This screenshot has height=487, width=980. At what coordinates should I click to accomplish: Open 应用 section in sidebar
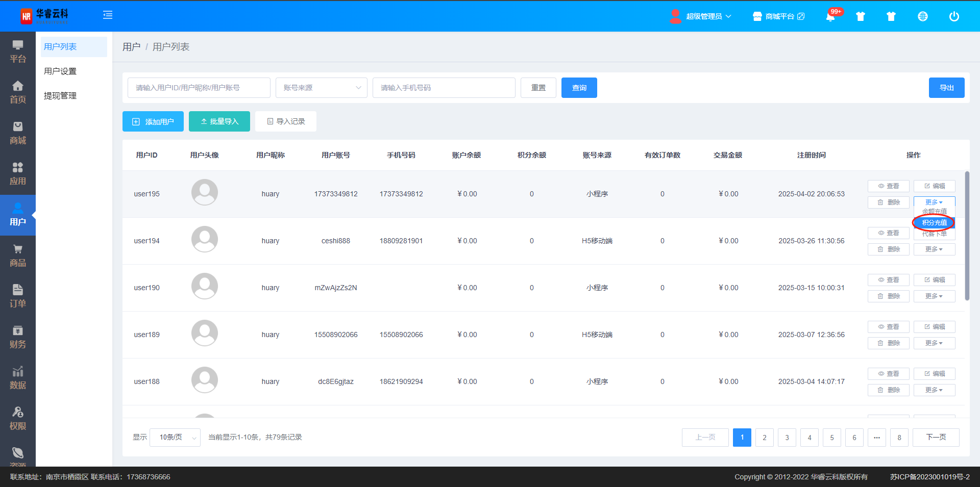coord(18,174)
